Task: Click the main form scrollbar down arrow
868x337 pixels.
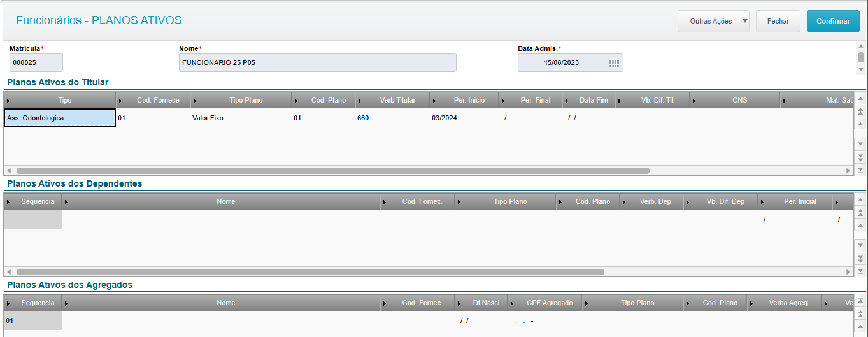Action: (861, 69)
